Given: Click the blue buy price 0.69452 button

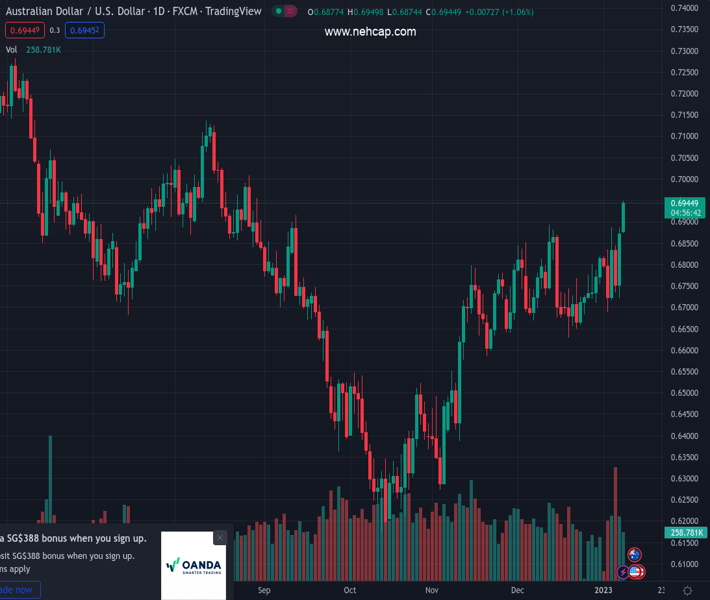Looking at the screenshot, I should click(x=85, y=30).
